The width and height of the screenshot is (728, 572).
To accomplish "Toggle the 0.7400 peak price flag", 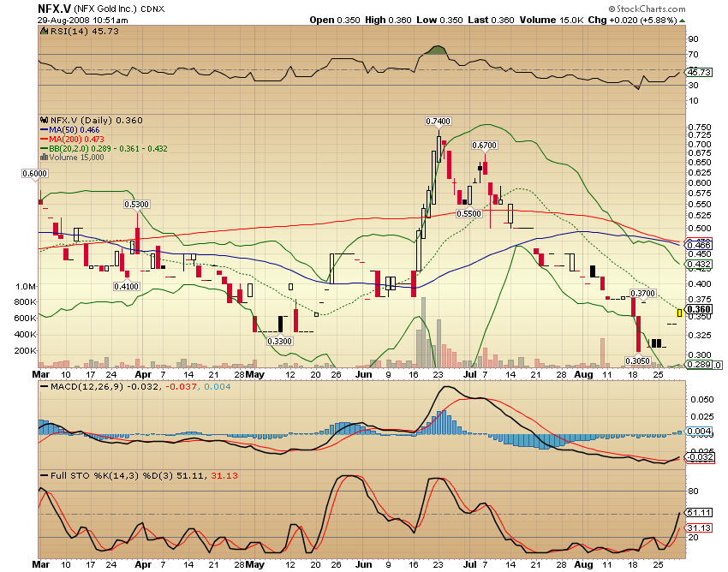I will click(438, 122).
